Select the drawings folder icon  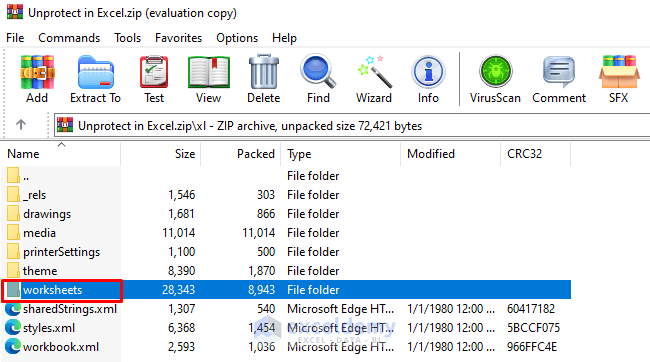(13, 214)
